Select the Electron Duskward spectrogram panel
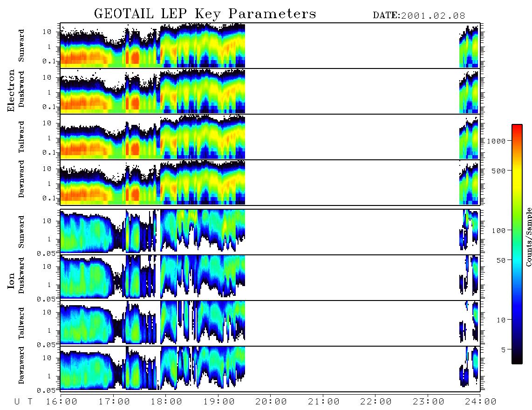Screen dimensions: 532x410 270,91
